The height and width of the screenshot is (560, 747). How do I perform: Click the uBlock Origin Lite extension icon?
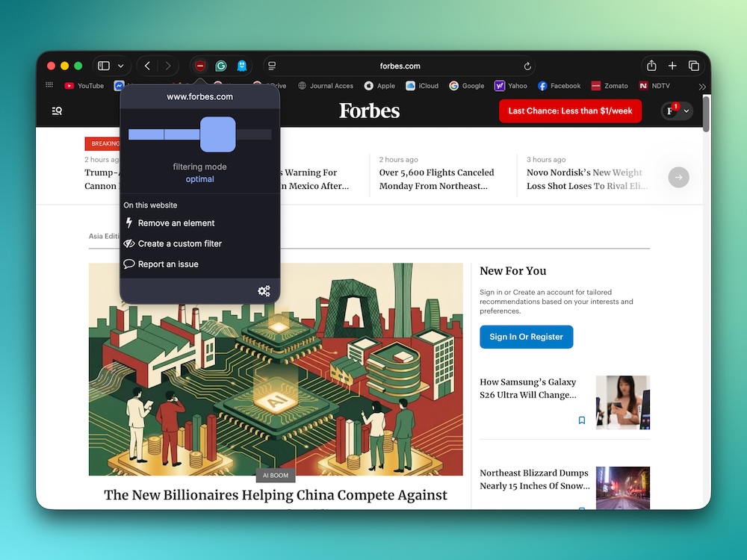tap(200, 66)
